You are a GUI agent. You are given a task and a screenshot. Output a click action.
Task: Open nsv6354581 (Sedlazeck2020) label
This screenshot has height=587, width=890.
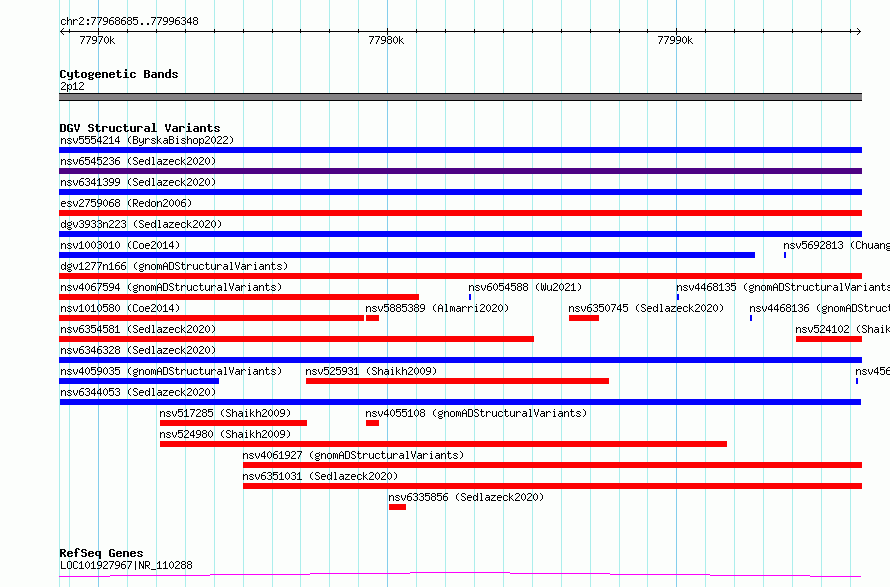point(138,329)
